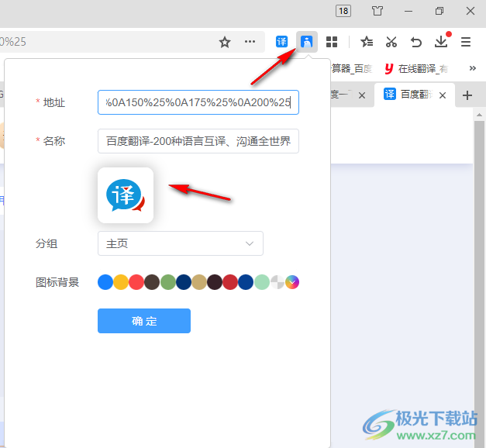Click the skin shirt icon in title bar
Image resolution: width=486 pixels, height=448 pixels.
(377, 11)
